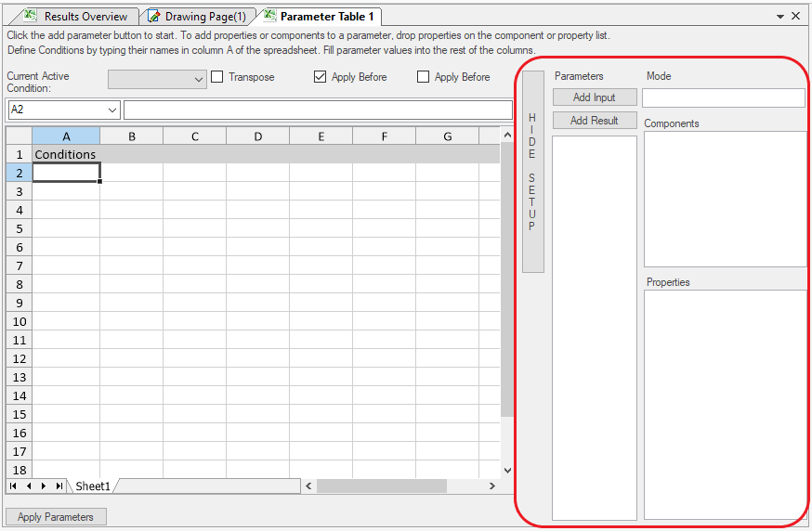Click the Apply Parameters button

(x=56, y=517)
